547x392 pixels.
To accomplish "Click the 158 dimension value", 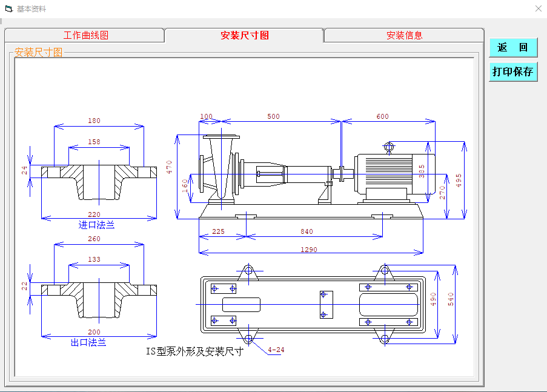I will 94,142.
